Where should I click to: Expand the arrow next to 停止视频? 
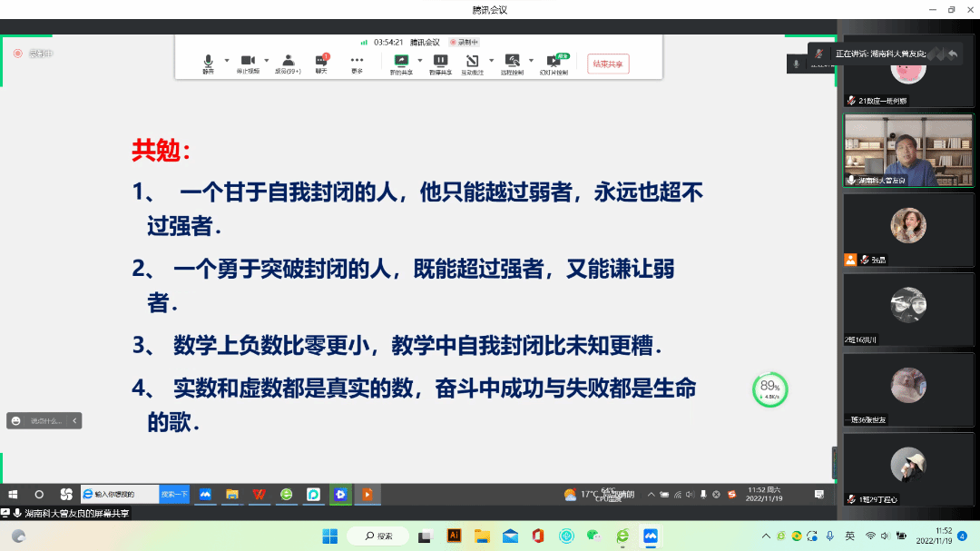point(266,61)
